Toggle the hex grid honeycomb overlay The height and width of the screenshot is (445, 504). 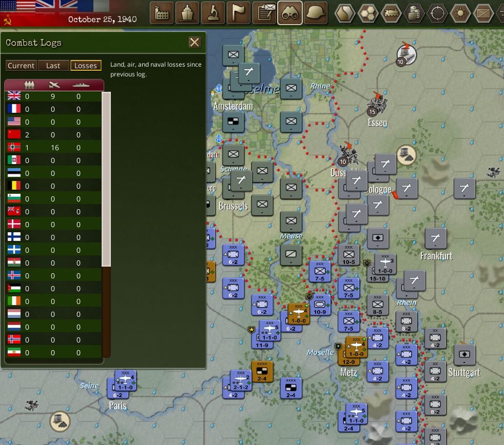pyautogui.click(x=368, y=13)
